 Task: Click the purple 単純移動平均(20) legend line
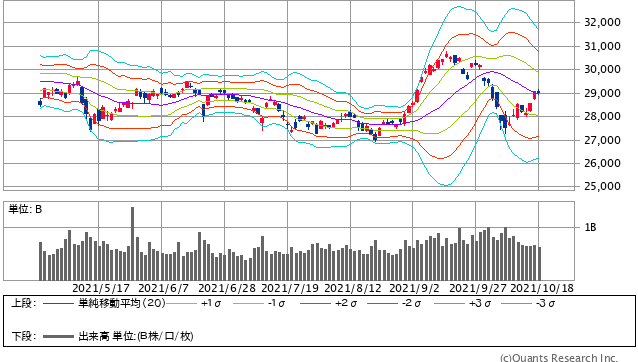58,303
